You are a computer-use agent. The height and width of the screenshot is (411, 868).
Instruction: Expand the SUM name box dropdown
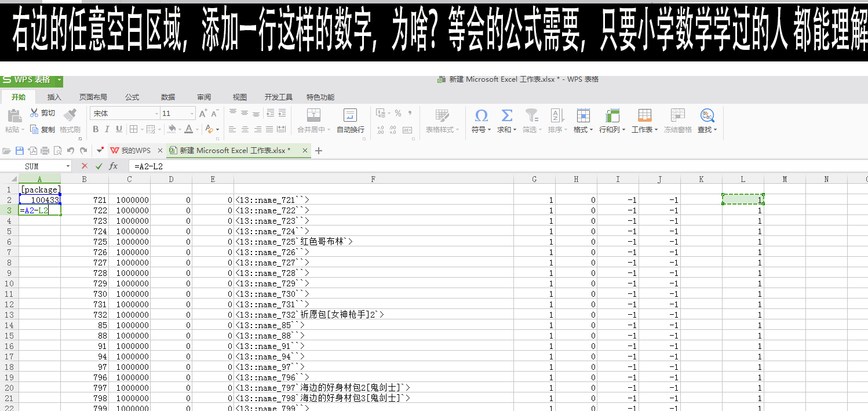(x=68, y=166)
